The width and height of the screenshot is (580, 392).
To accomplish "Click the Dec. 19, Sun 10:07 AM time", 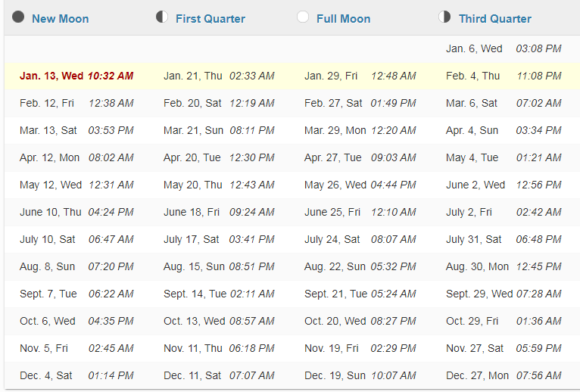I will click(x=393, y=375).
